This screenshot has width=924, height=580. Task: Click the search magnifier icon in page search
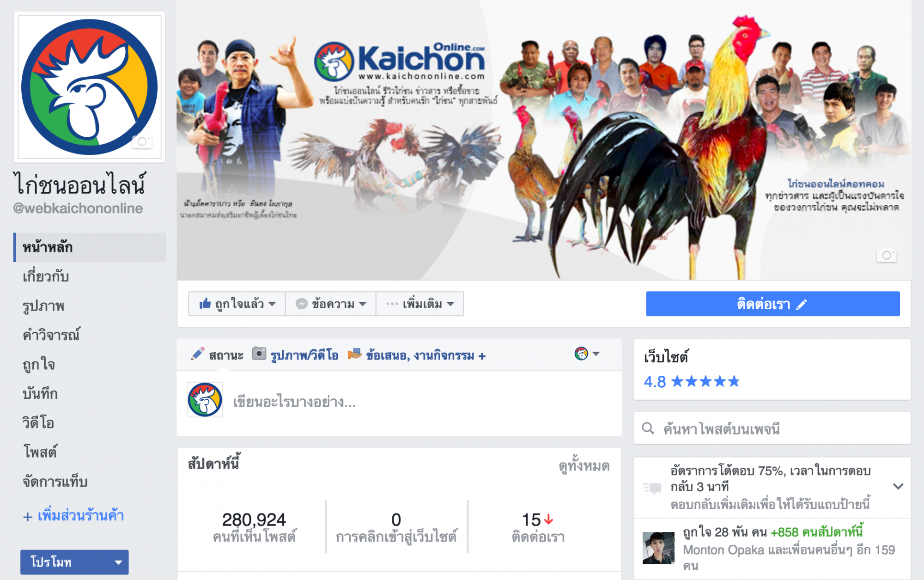(648, 428)
